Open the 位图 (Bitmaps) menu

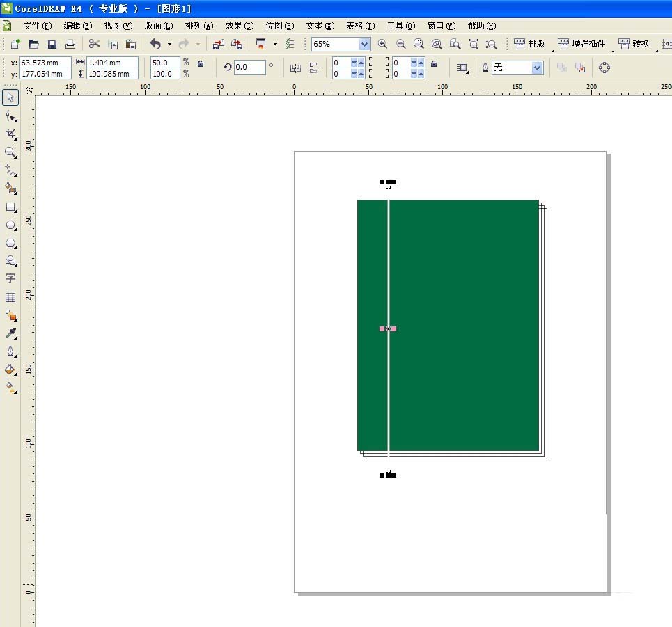[x=279, y=26]
